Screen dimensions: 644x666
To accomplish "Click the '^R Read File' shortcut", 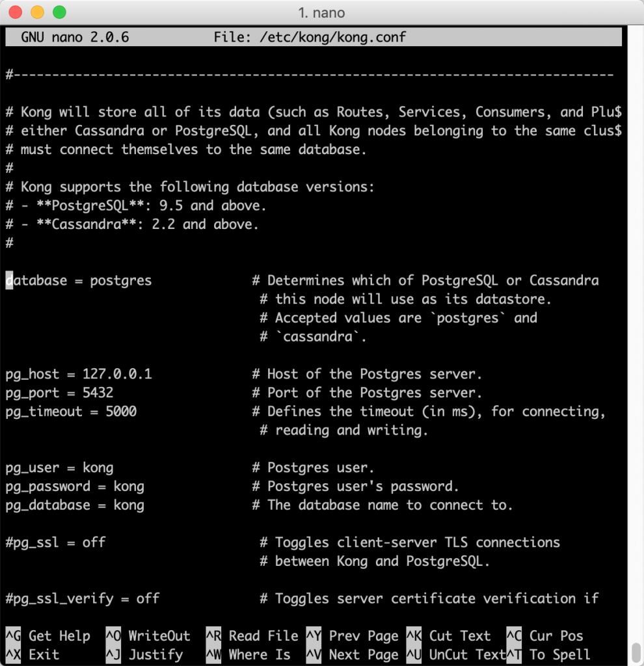I will (x=252, y=636).
